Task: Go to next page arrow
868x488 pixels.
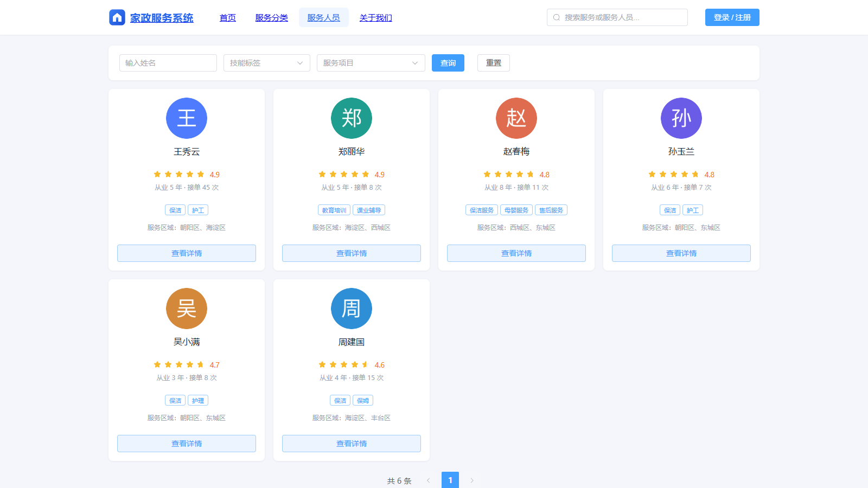Action: click(x=472, y=480)
